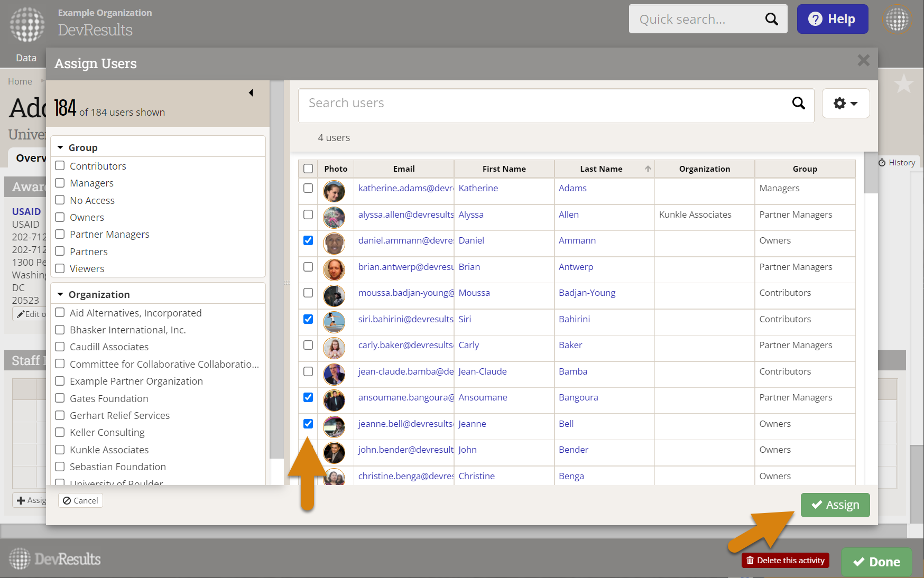Open Alyssa Allen's profile photo

(334, 217)
